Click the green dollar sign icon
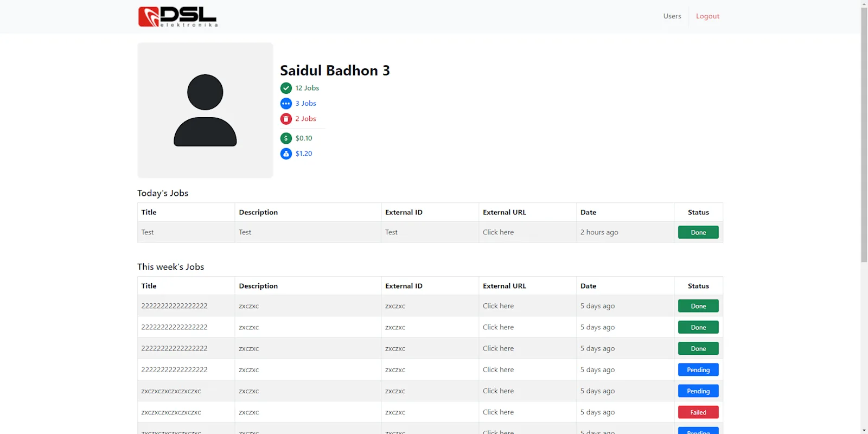Viewport: 868px width, 434px height. pos(286,138)
